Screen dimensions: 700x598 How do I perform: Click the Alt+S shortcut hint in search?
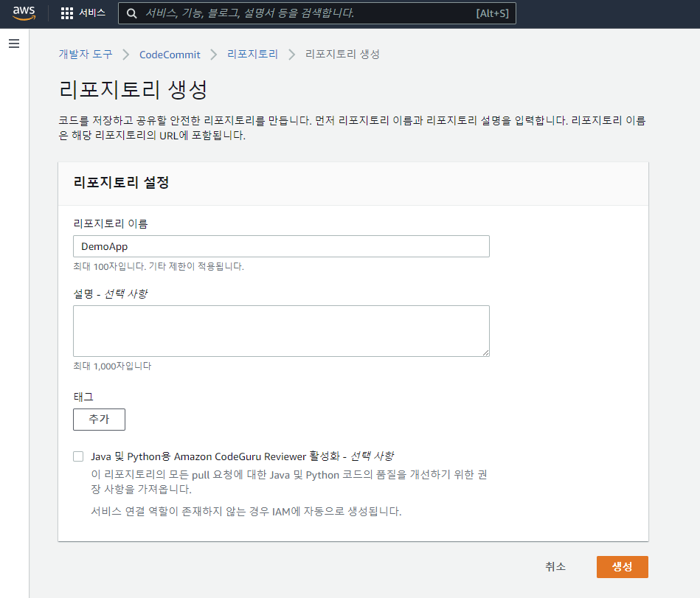click(x=492, y=13)
